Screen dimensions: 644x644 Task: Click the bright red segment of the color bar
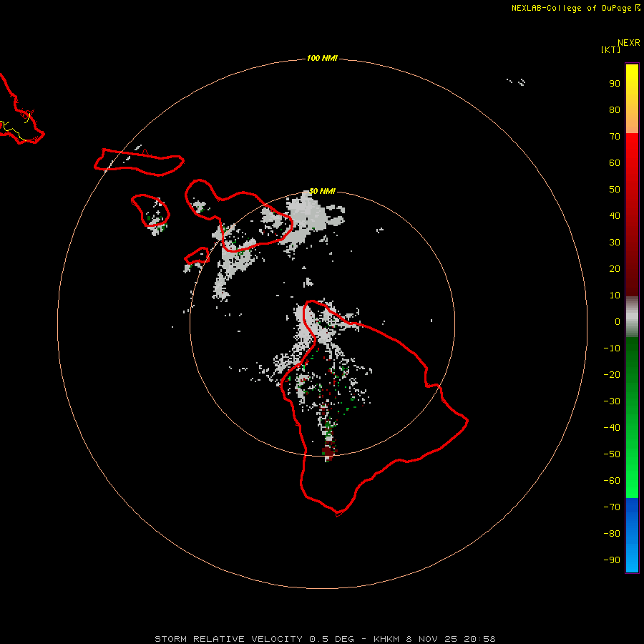pos(632,165)
